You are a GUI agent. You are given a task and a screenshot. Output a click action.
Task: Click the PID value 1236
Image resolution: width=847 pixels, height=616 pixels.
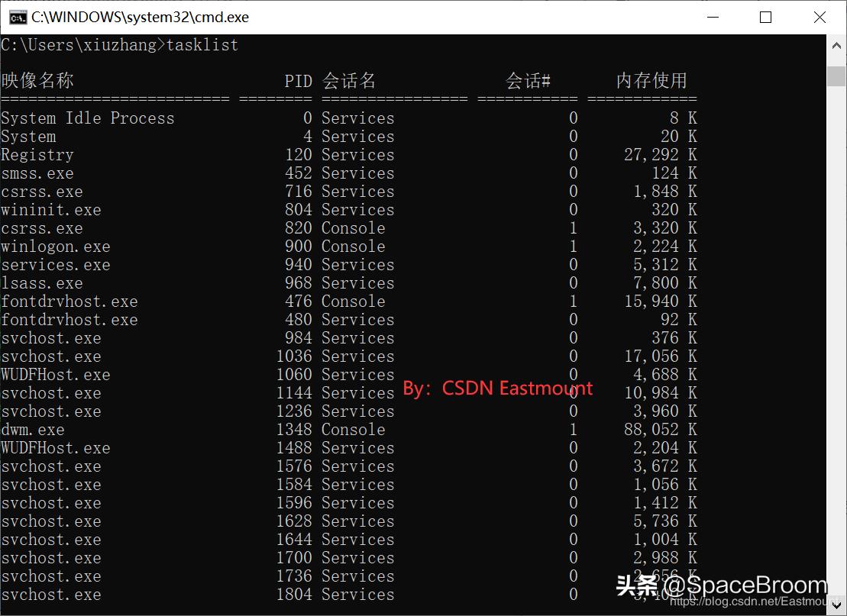294,412
